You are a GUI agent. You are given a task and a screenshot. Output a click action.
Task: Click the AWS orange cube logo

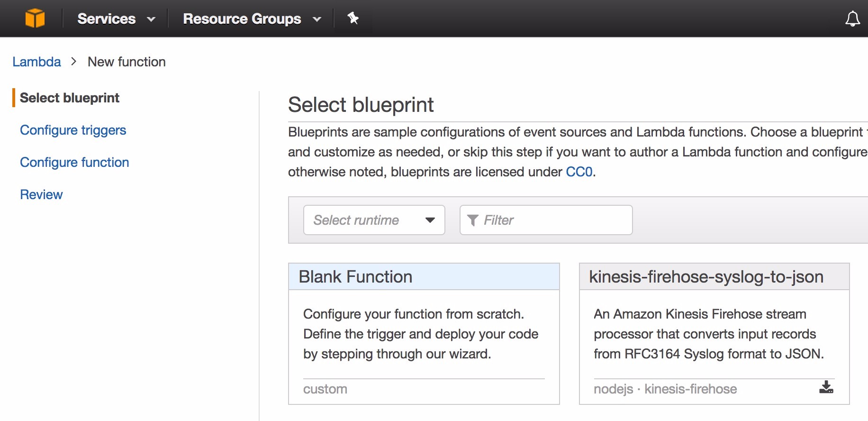pos(35,18)
